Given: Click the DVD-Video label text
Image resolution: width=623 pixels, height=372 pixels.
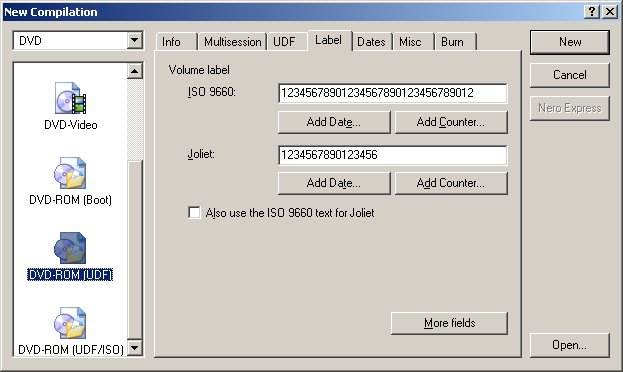Looking at the screenshot, I should click(x=71, y=125).
